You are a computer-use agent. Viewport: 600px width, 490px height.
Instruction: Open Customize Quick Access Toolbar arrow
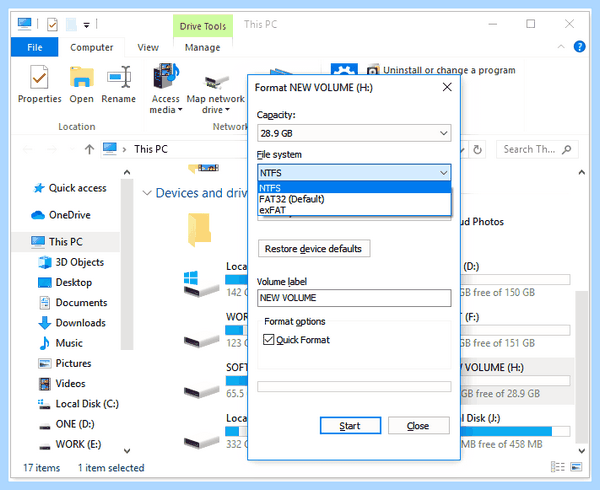pyautogui.click(x=87, y=25)
